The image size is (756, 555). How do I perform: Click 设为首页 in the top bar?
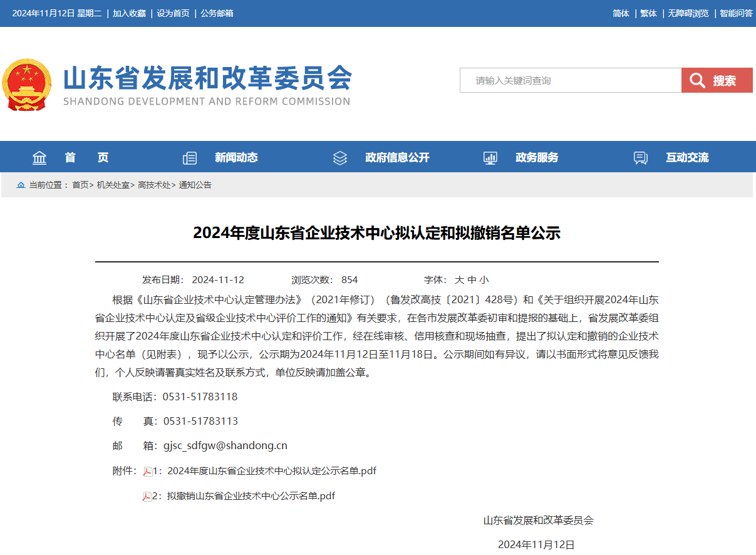click(x=173, y=13)
